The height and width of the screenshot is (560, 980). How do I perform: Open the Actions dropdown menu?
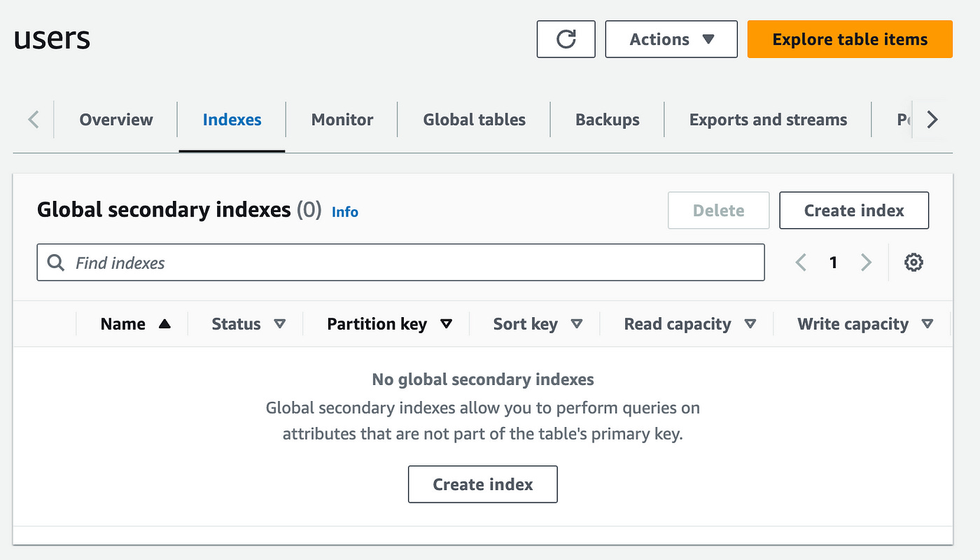[671, 39]
